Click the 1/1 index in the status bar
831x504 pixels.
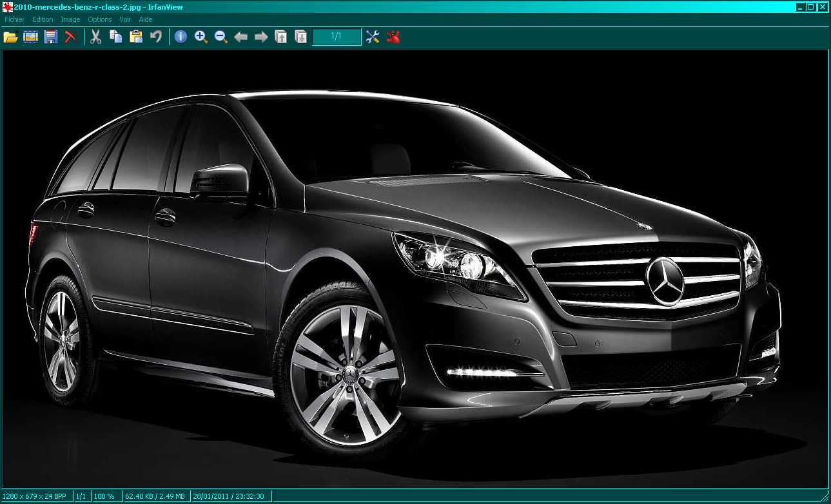point(81,496)
